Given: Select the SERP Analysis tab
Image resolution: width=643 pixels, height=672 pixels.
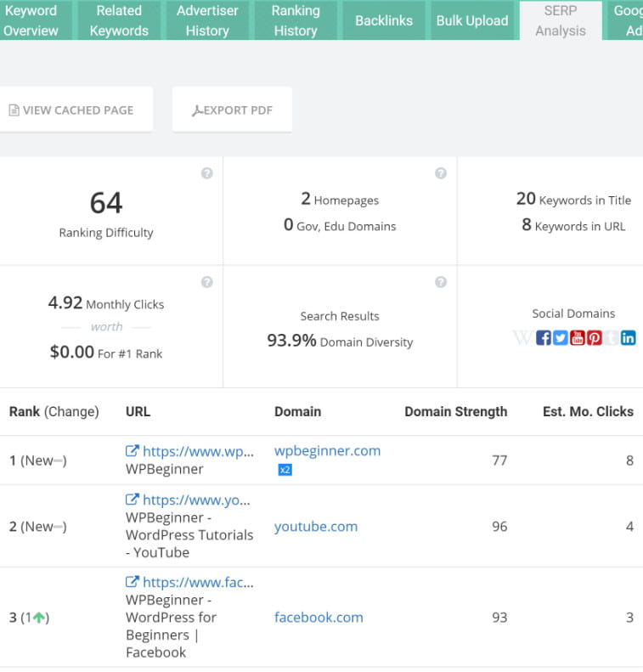Looking at the screenshot, I should point(561,20).
